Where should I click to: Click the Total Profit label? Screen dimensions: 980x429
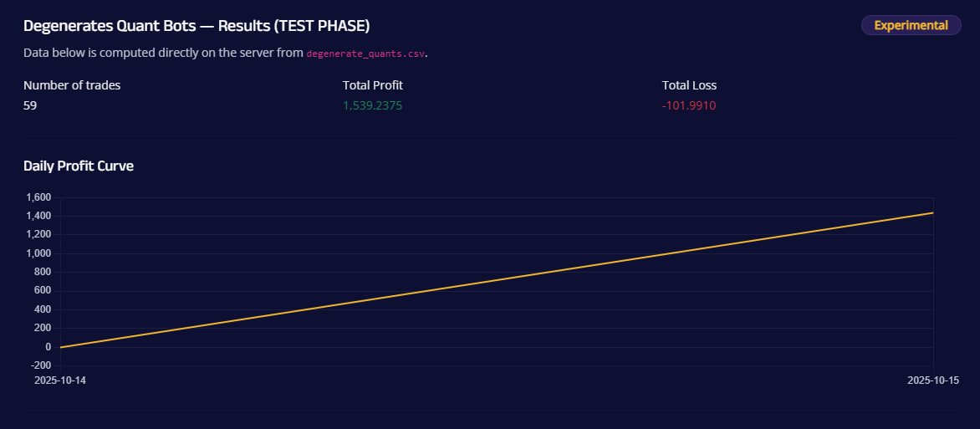pyautogui.click(x=372, y=85)
